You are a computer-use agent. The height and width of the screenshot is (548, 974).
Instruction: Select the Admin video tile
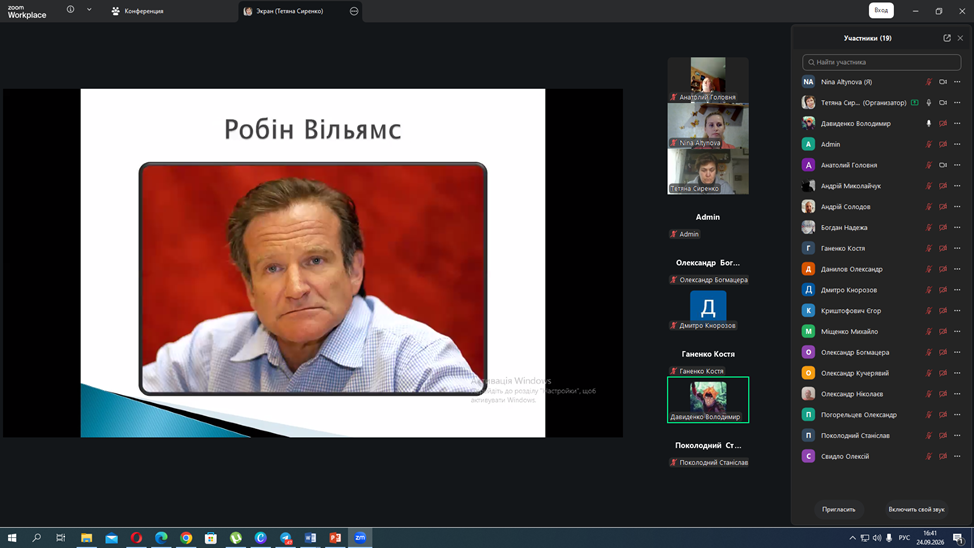tap(708, 217)
